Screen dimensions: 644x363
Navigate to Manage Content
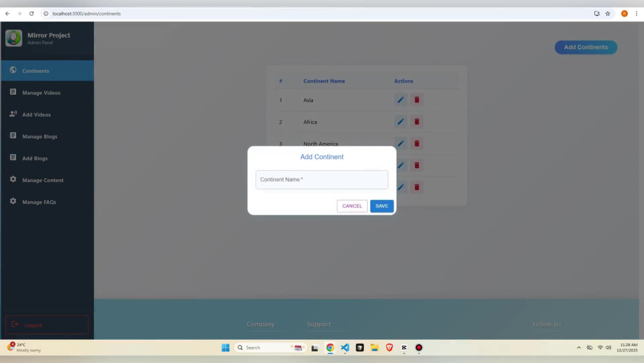coord(47,180)
